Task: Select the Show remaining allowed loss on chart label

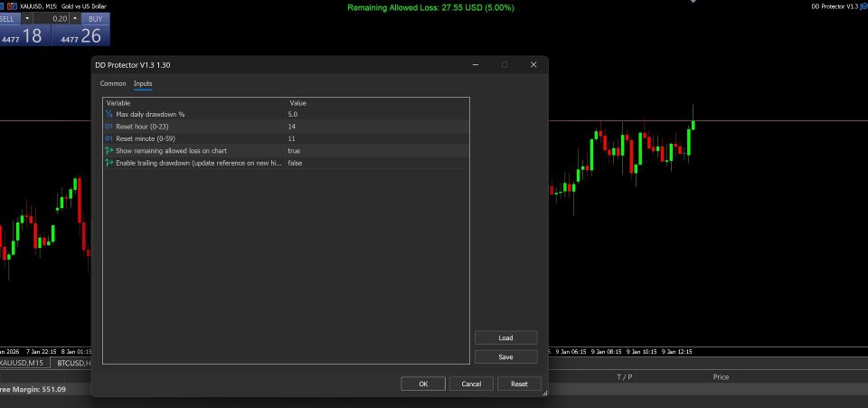Action: tap(171, 150)
